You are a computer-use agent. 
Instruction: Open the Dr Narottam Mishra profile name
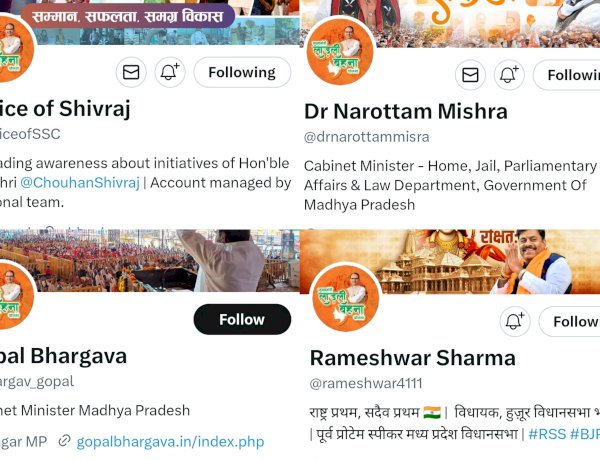tap(406, 111)
